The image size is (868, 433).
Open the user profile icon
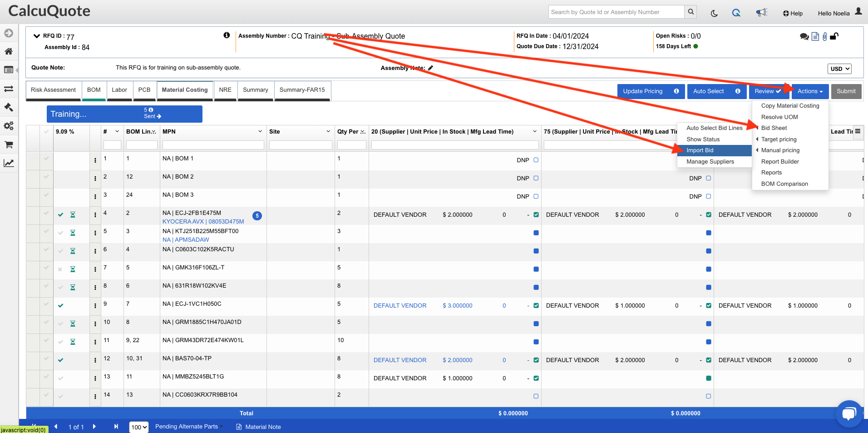[858, 11]
